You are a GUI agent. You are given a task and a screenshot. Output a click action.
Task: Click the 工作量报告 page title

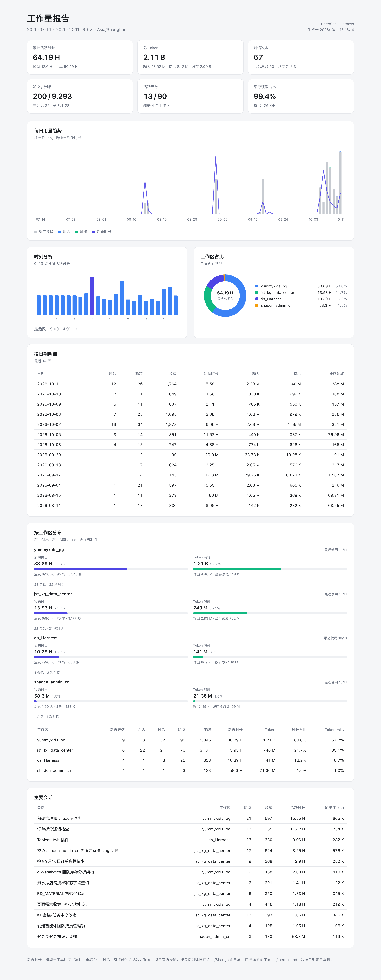[48, 19]
